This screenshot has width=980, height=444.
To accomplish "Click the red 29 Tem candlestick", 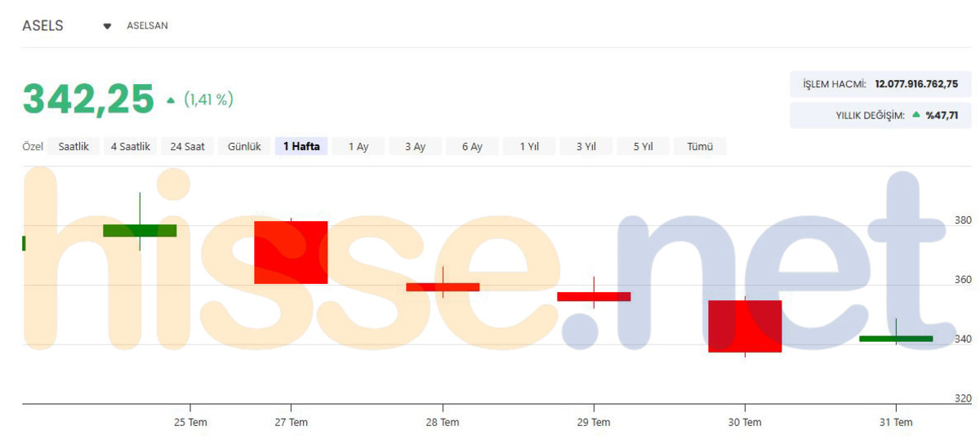I will tap(594, 296).
